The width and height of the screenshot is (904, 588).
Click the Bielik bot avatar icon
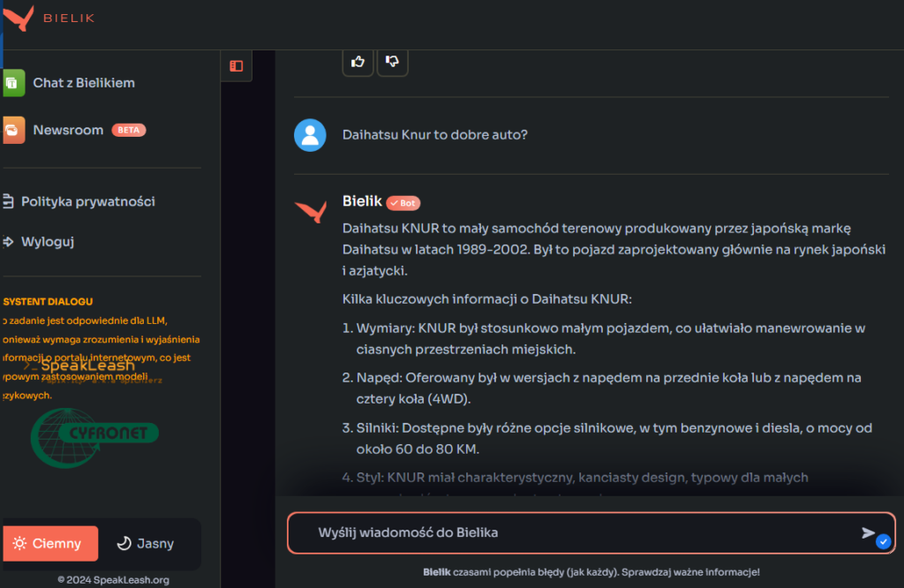[x=310, y=212]
